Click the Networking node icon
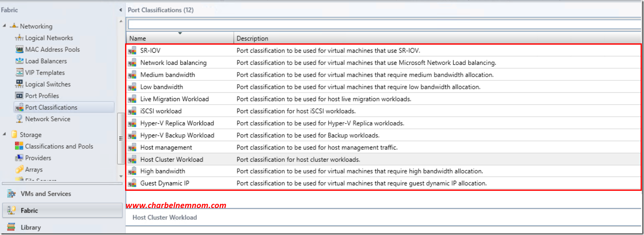Viewport: 644px width, 235px height. pos(13,26)
